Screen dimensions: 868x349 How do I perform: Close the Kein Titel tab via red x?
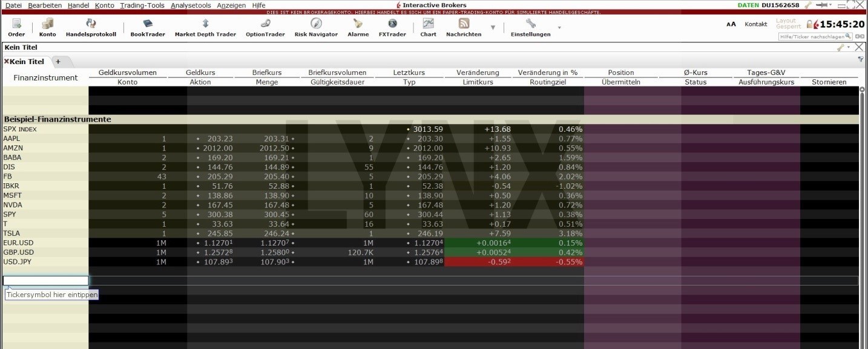[7, 62]
